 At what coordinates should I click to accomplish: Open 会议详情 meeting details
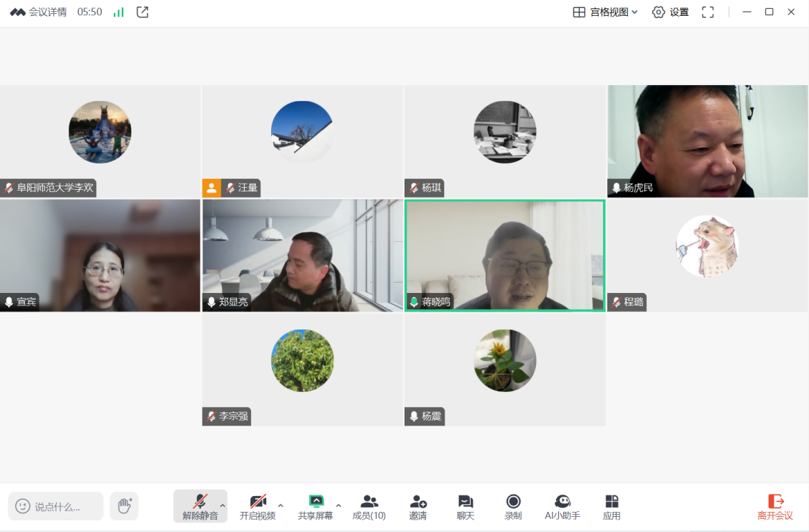coord(39,12)
